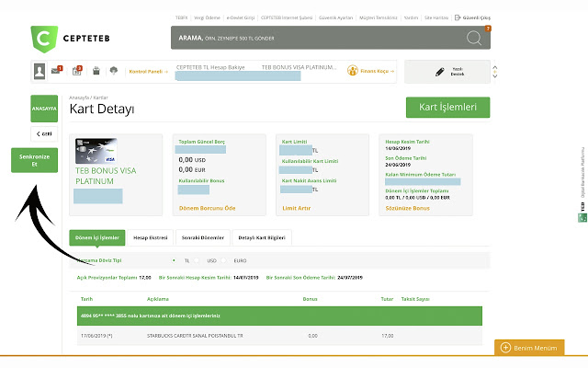Click the ANASAYFA green button

click(x=44, y=109)
